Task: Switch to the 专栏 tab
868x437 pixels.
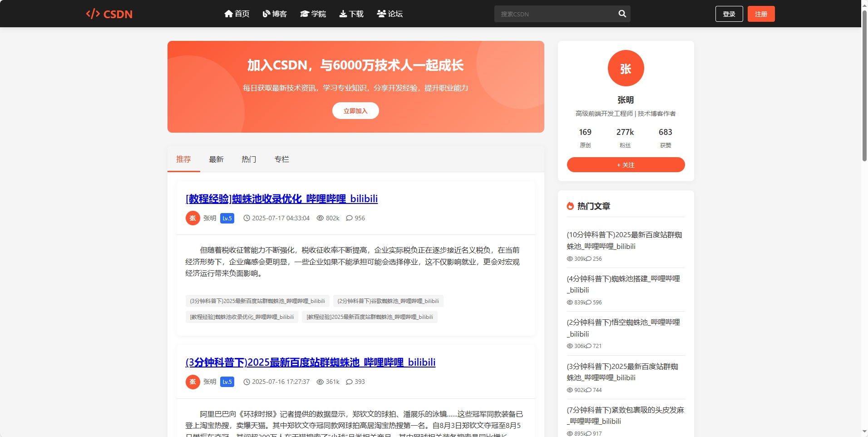Action: tap(281, 159)
